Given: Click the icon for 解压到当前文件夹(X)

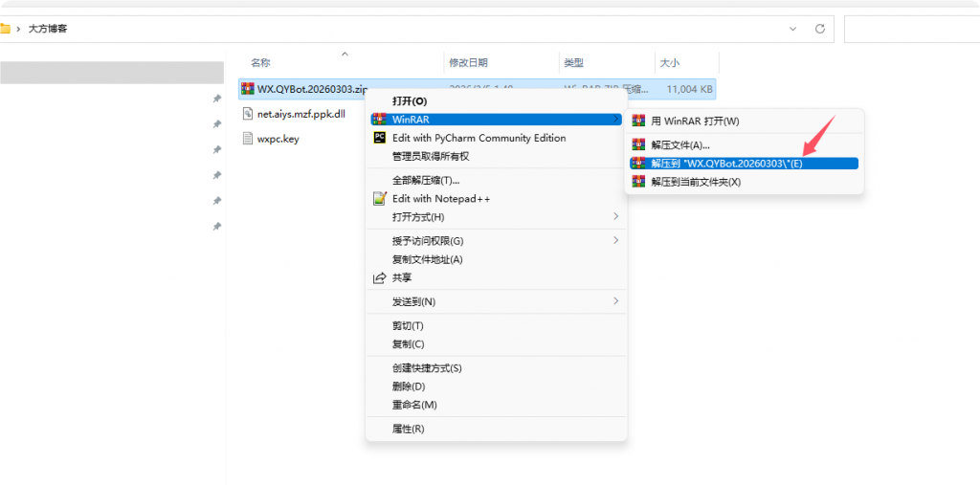Looking at the screenshot, I should (638, 181).
